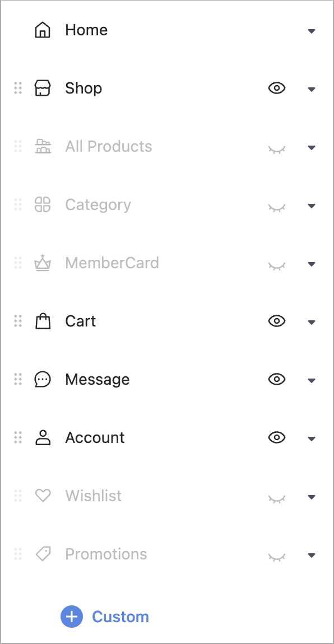Click the Home house icon
The width and height of the screenshot is (334, 644).
[x=43, y=30]
